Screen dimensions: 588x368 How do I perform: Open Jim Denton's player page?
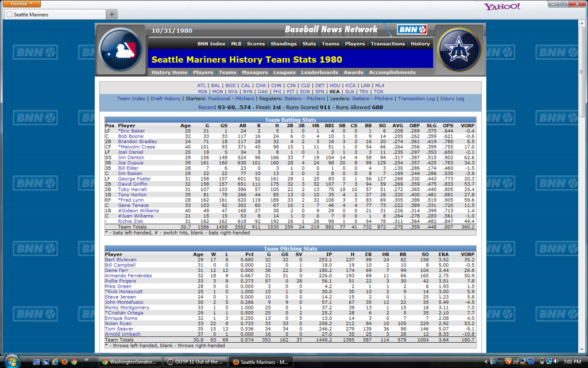(131, 158)
